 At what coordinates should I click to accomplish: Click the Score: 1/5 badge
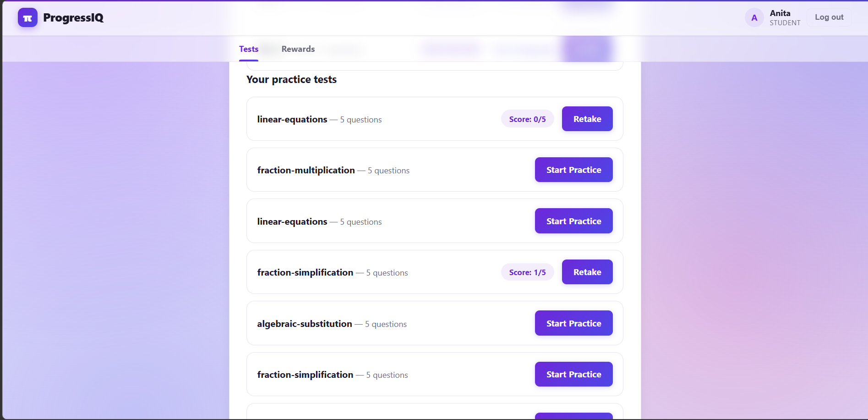pos(527,272)
